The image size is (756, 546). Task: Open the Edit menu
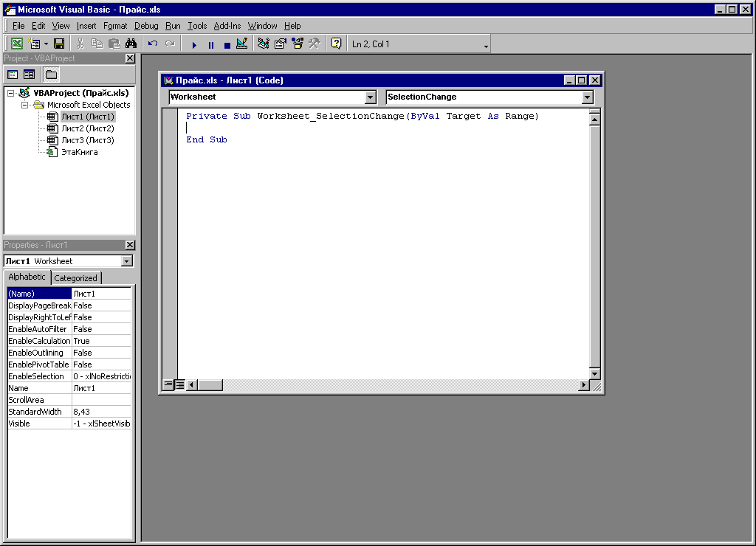(38, 26)
